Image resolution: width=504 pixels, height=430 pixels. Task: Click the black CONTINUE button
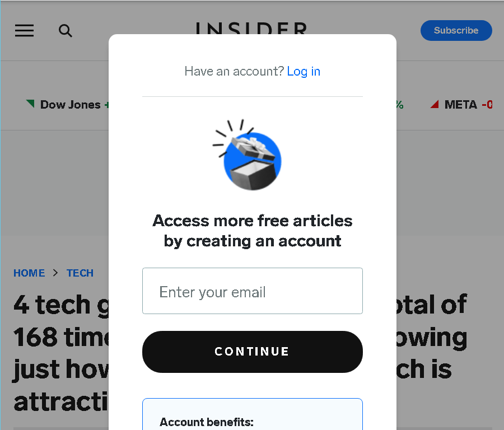click(253, 352)
